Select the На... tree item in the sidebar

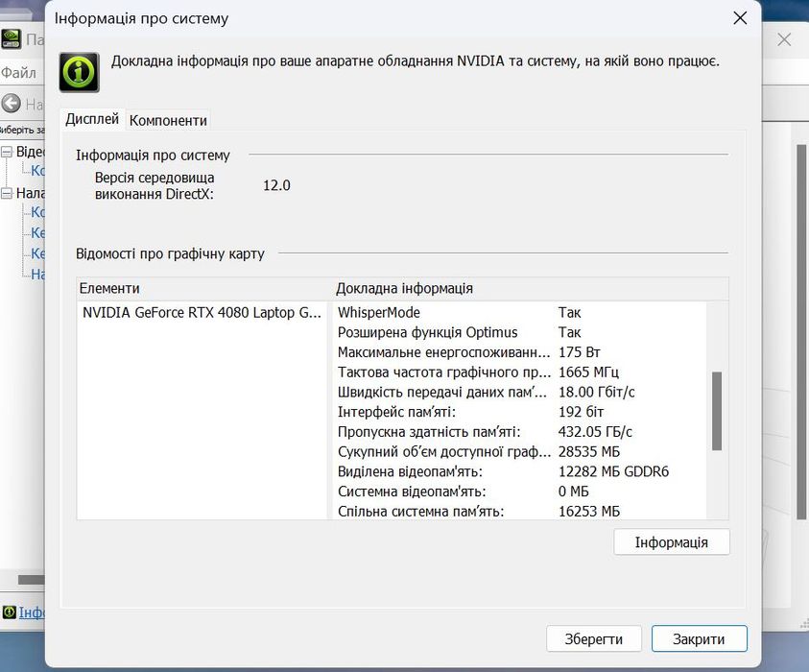click(37, 274)
